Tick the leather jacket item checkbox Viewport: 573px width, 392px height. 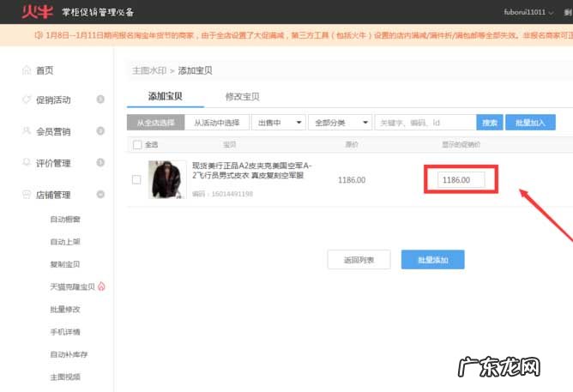136,180
